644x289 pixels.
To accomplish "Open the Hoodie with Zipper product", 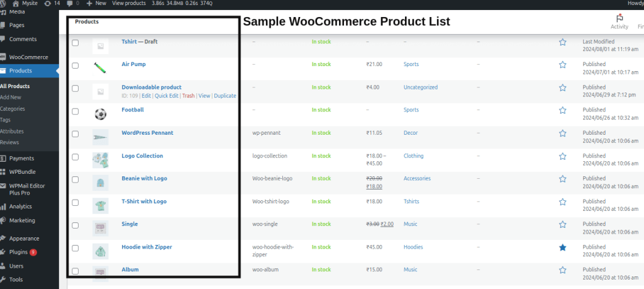I will [147, 247].
